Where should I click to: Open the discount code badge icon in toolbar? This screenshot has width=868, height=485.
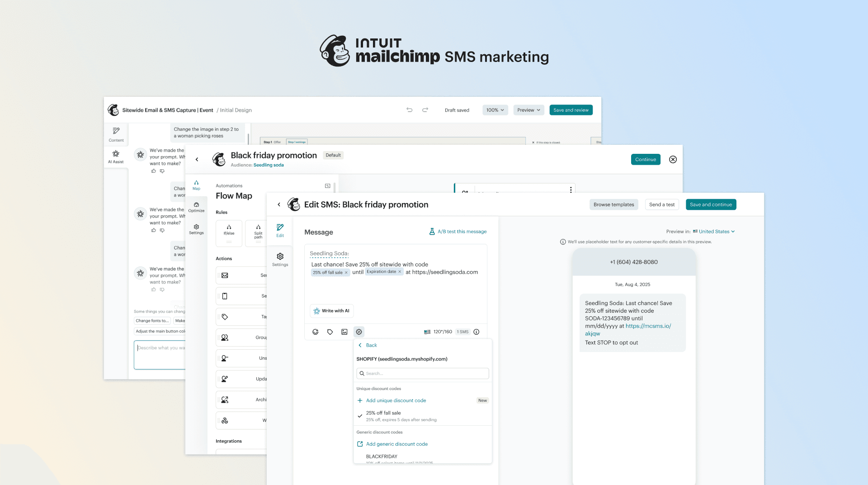[x=359, y=332]
